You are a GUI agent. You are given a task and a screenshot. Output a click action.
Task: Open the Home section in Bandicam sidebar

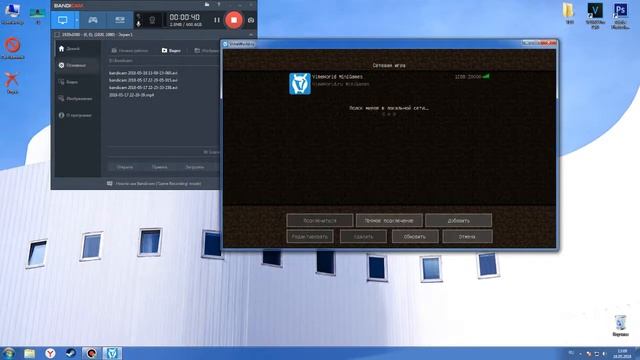(x=69, y=49)
